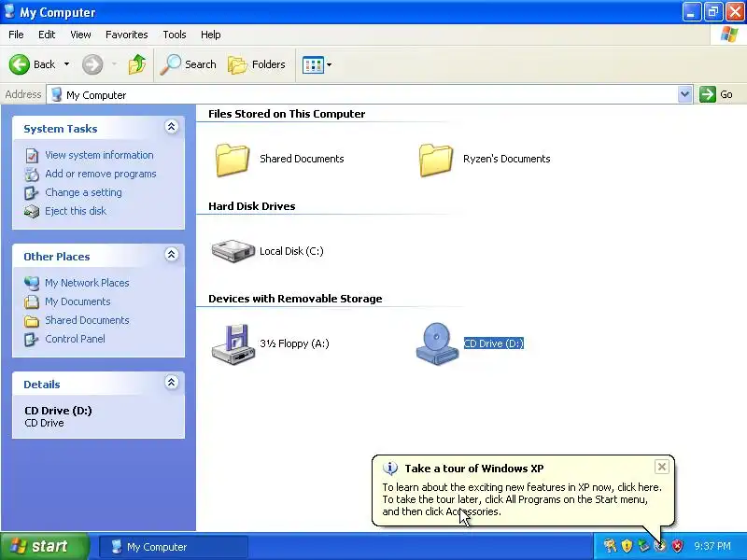The width and height of the screenshot is (747, 560).
Task: Open the Search pane
Action: coord(189,64)
